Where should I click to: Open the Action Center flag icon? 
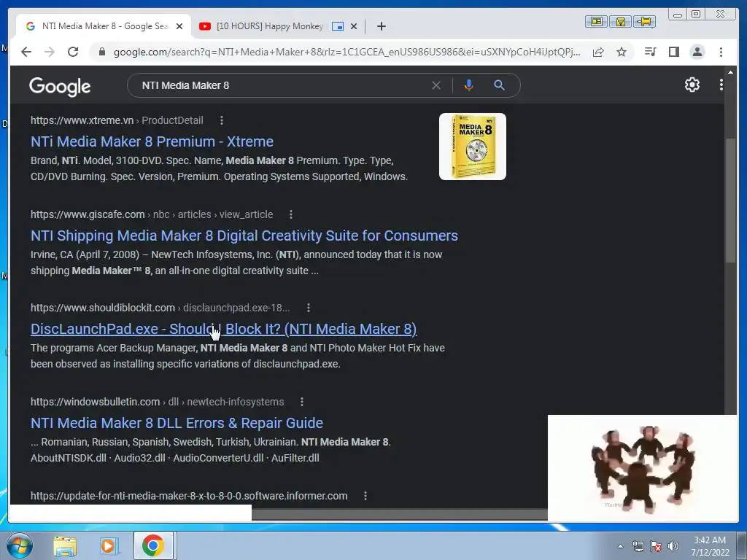pos(656,546)
